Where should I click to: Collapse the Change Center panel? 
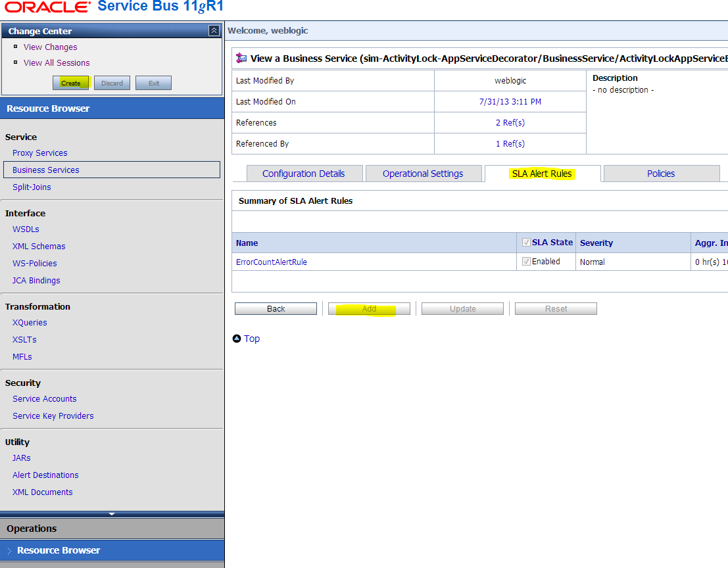coord(214,31)
